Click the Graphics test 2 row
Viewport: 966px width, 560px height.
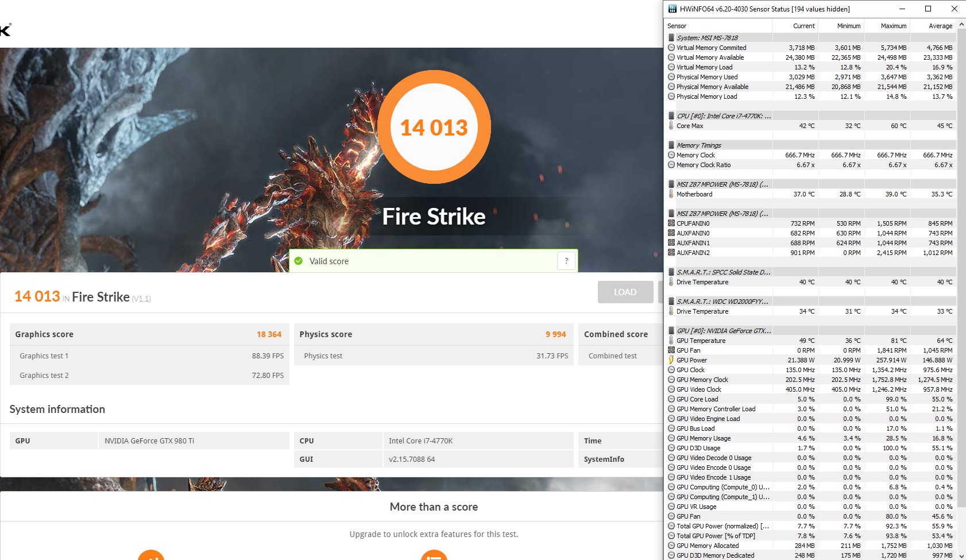click(149, 375)
